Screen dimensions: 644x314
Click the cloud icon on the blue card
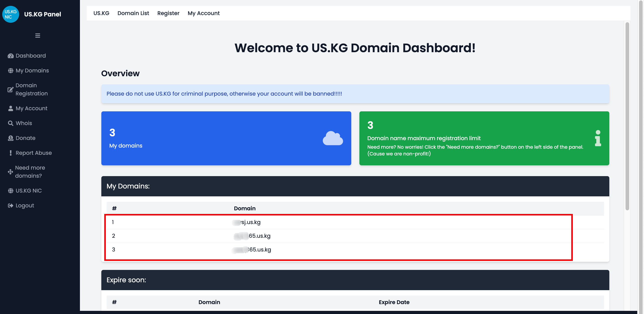pyautogui.click(x=333, y=138)
